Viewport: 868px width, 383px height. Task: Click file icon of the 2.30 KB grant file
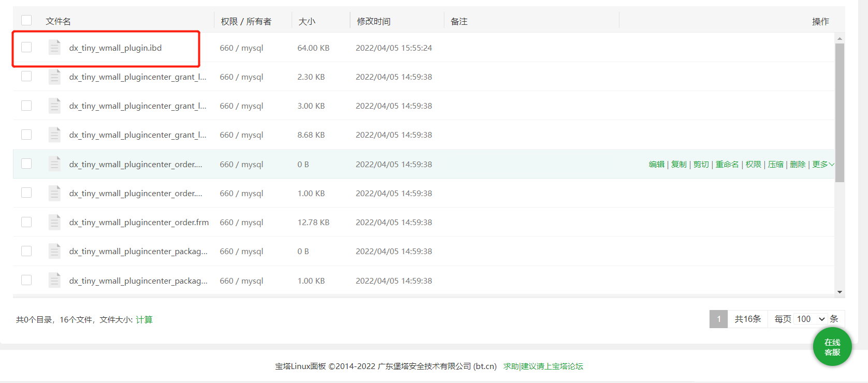tap(54, 77)
